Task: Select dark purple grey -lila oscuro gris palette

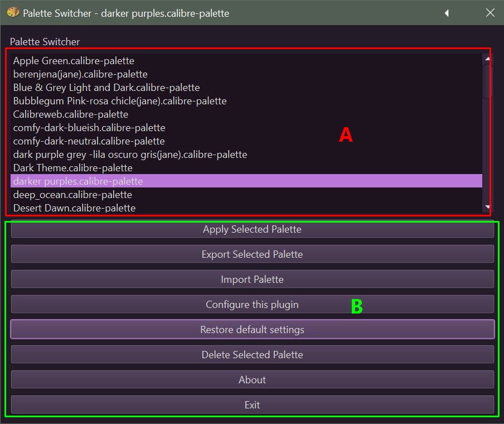Action: [246, 155]
